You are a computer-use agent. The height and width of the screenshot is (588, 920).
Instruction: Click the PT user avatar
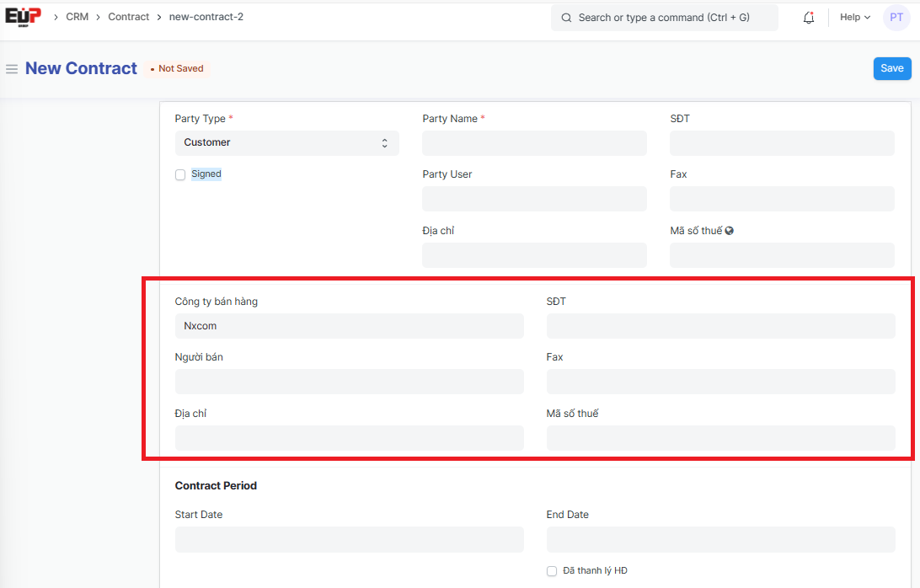pos(896,18)
